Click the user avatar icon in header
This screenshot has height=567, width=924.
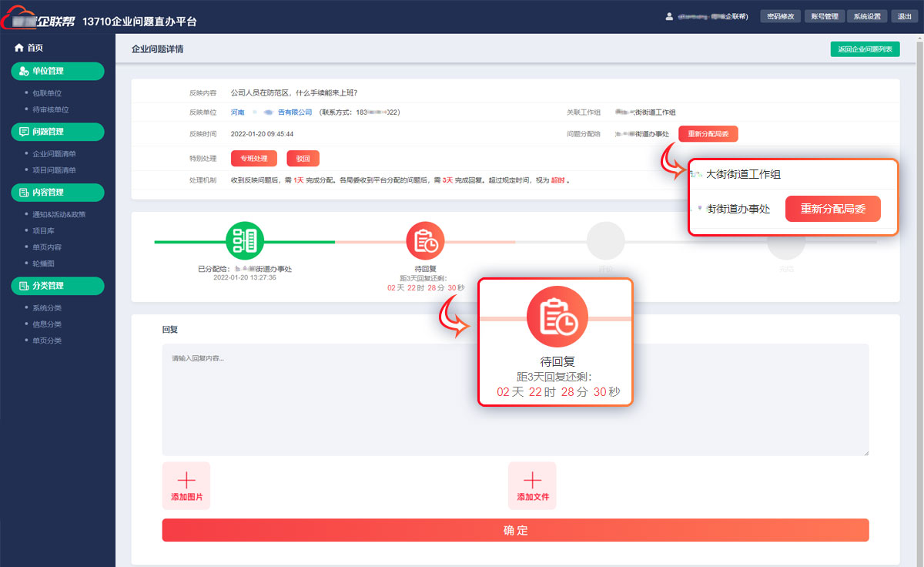(670, 16)
